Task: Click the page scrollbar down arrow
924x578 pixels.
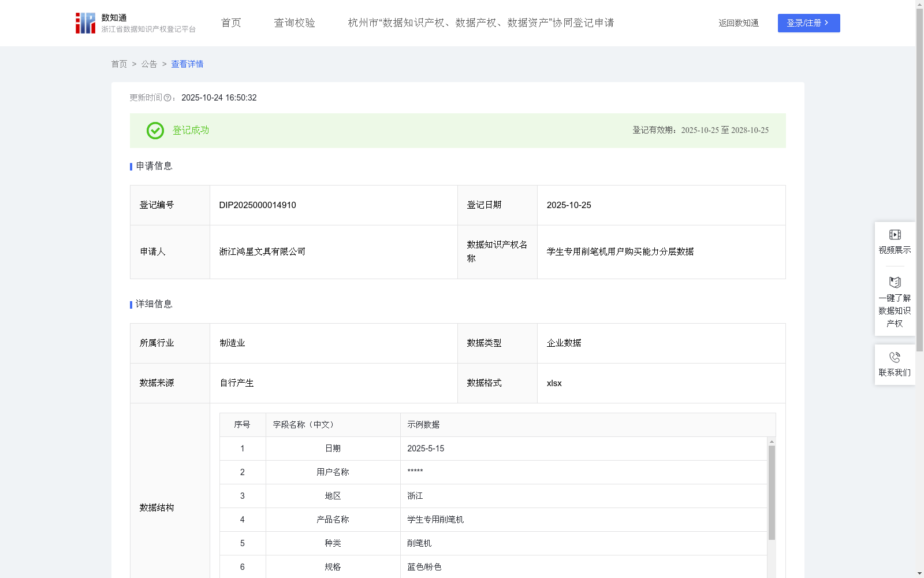Action: [919, 573]
